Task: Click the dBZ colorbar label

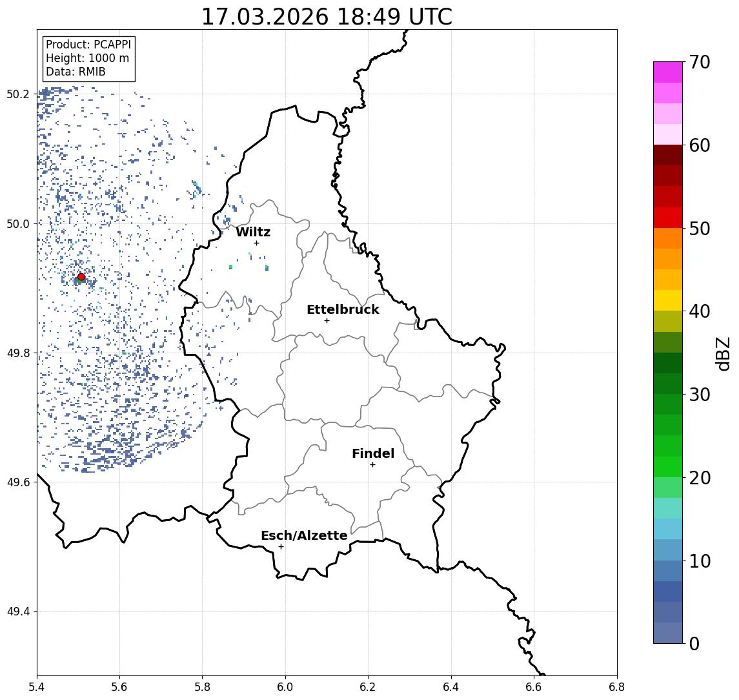Action: (724, 354)
